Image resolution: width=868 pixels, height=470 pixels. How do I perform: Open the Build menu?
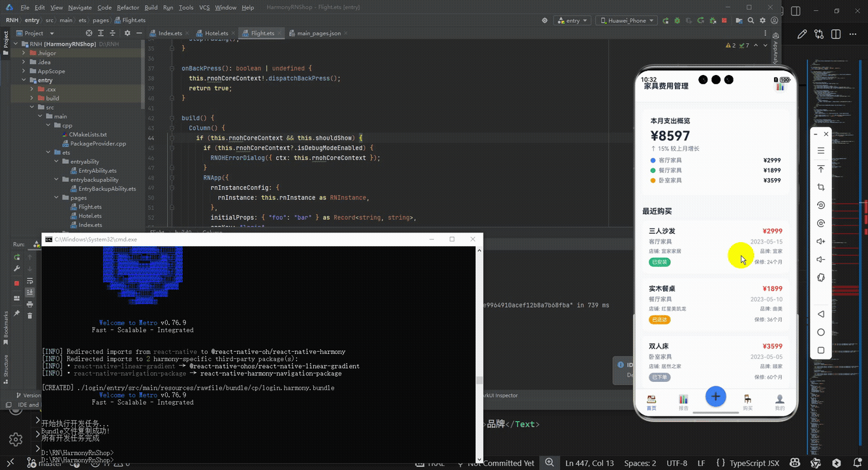tap(151, 8)
